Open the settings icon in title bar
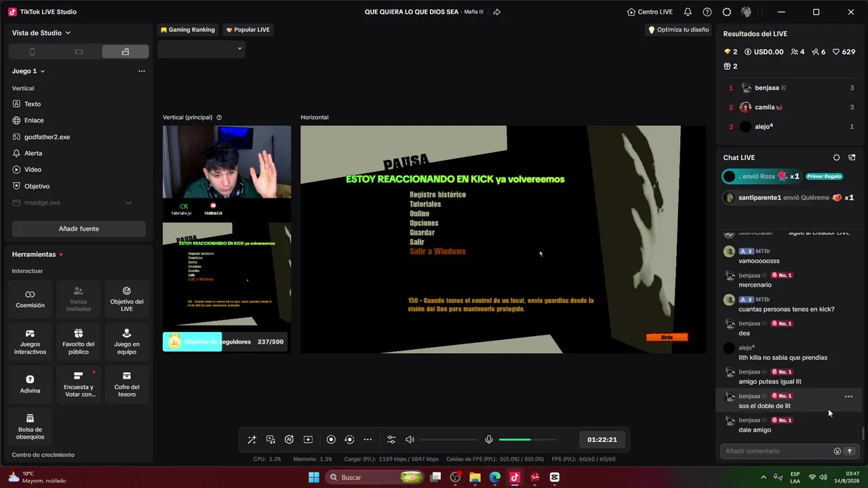Image resolution: width=868 pixels, height=488 pixels. pyautogui.click(x=727, y=12)
